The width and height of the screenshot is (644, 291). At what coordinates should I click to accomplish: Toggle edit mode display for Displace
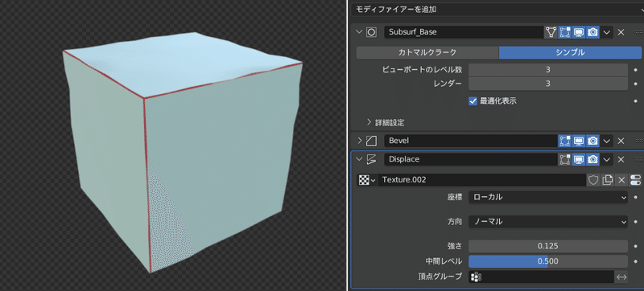(x=565, y=159)
